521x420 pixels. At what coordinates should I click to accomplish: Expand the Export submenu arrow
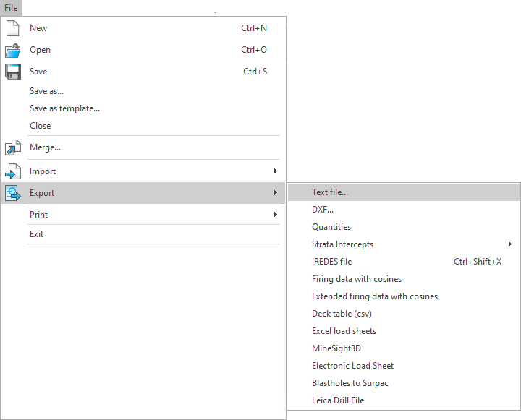(275, 192)
